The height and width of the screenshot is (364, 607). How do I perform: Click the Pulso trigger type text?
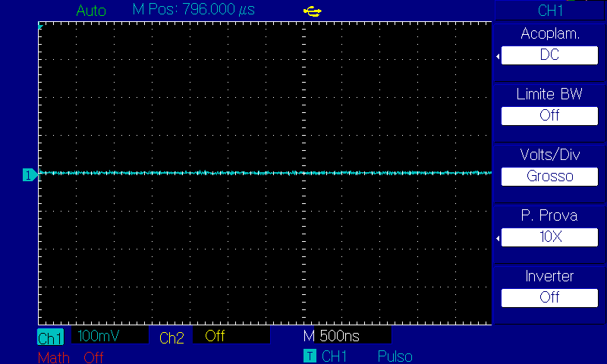395,356
